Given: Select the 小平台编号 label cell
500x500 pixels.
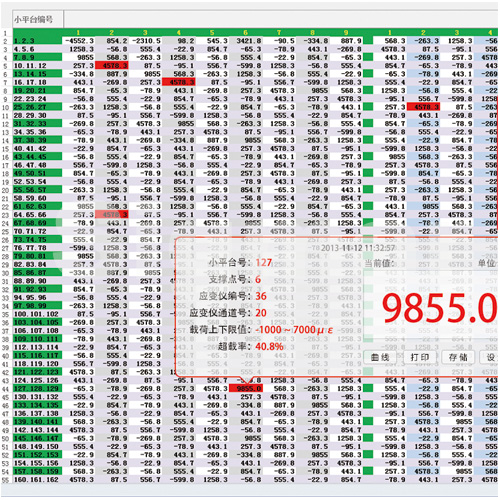Looking at the screenshot, I should pos(38,19).
